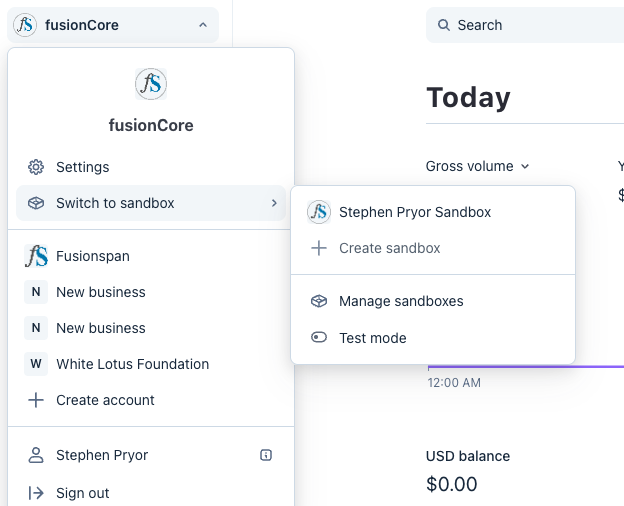Select the second New business account
The image size is (624, 506).
(x=151, y=328)
